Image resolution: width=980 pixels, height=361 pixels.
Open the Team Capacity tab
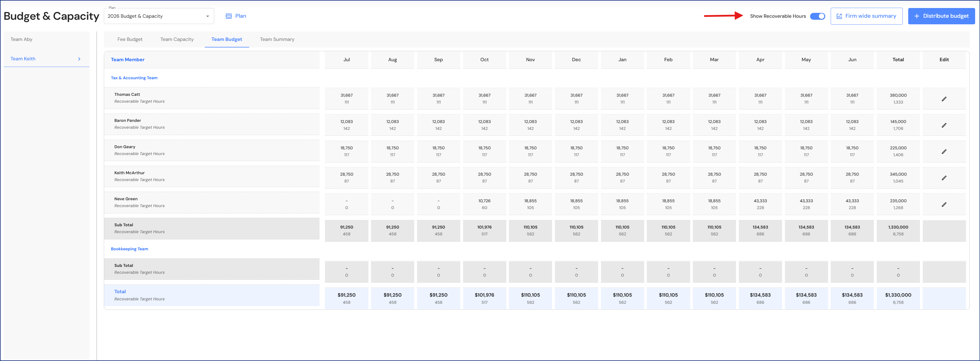coord(177,39)
